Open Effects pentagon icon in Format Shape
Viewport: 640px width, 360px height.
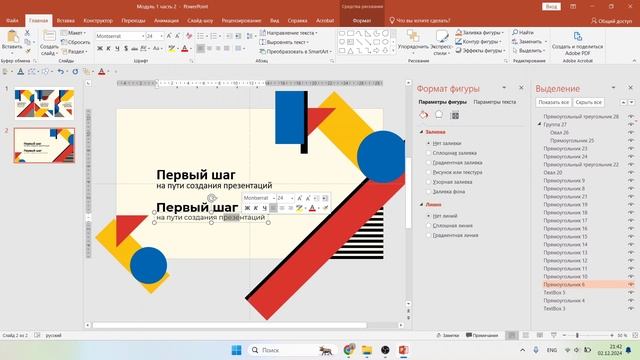[439, 115]
